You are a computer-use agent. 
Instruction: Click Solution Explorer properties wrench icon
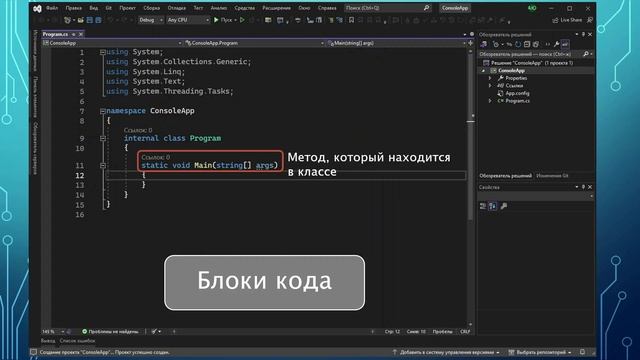pyautogui.click(x=556, y=44)
